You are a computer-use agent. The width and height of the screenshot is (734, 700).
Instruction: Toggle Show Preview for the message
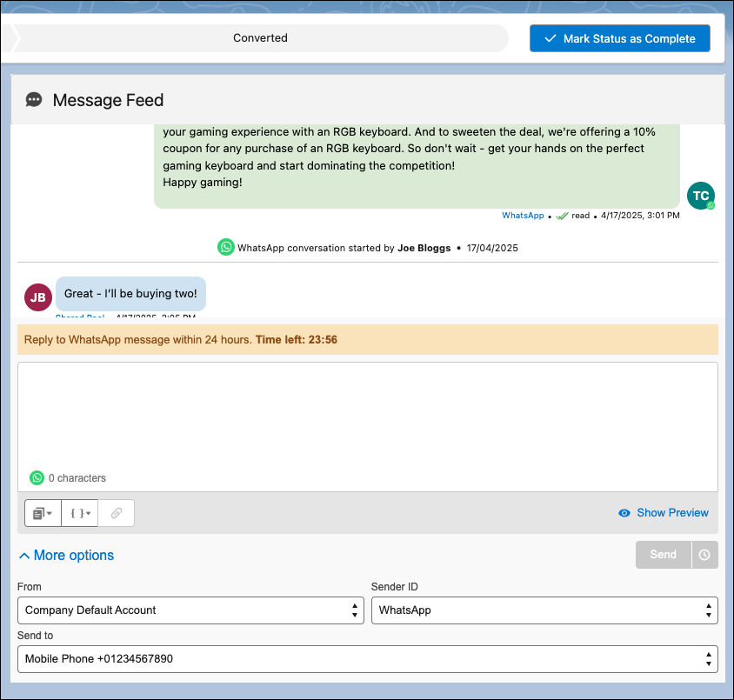663,512
